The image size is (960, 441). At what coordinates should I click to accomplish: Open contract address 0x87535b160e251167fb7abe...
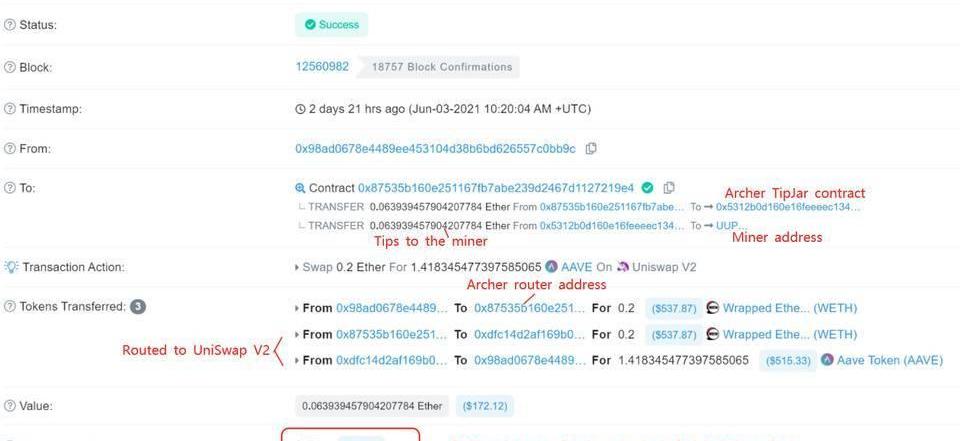(x=496, y=187)
